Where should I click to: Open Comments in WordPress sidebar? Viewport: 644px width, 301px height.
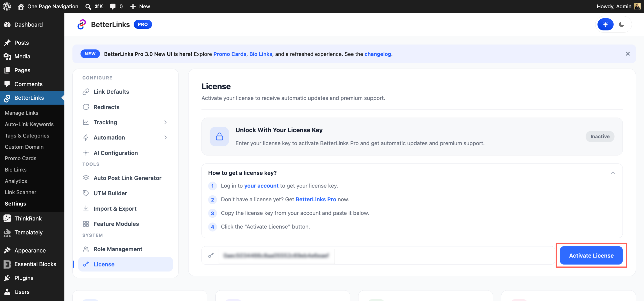32,84
